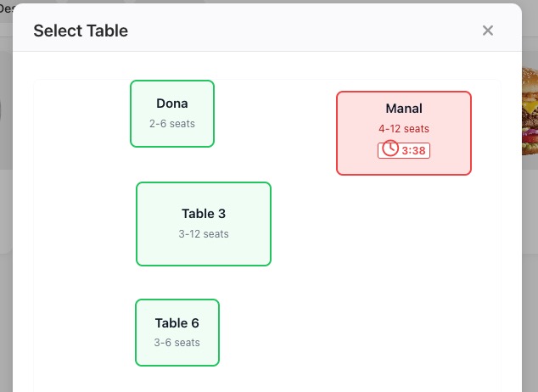538x392 pixels.
Task: Click the clock icon on Manal table
Action: tap(390, 149)
